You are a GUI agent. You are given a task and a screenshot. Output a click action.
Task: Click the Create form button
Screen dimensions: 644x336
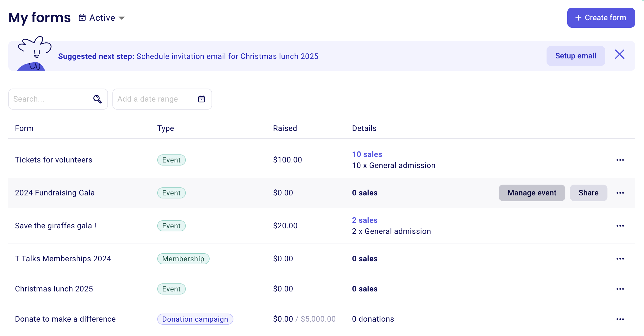tap(601, 17)
